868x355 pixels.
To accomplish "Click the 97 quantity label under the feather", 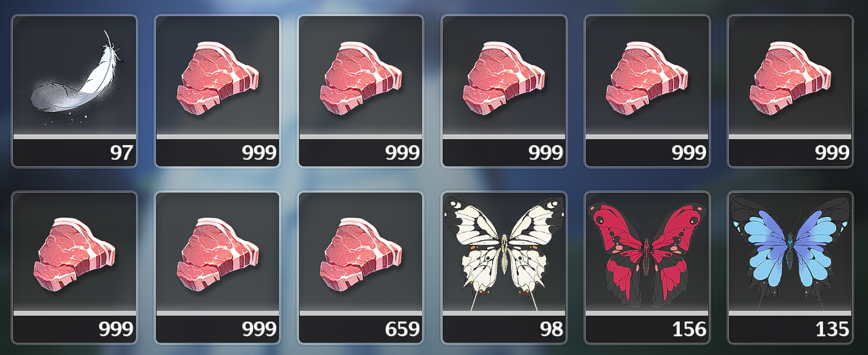I will point(121,153).
